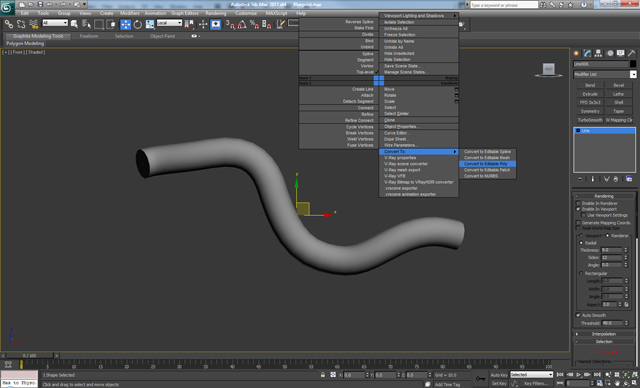Screen dimensions: 640x388
Task: Click the TurboSmooth modifier button
Action: tap(590, 120)
